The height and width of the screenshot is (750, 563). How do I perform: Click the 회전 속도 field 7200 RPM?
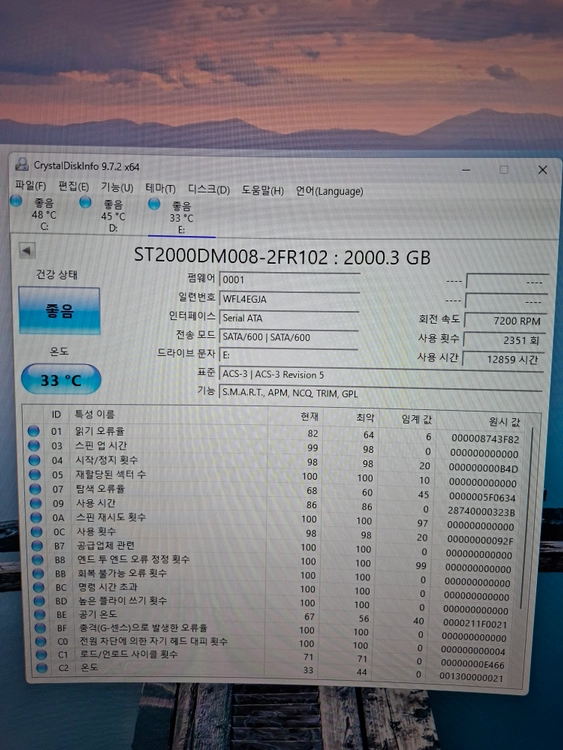point(505,321)
